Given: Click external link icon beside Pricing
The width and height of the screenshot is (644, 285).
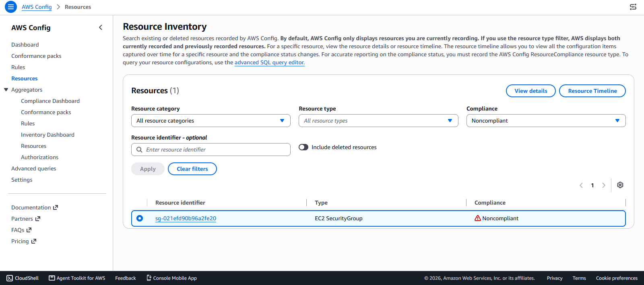Looking at the screenshot, I should tap(34, 241).
